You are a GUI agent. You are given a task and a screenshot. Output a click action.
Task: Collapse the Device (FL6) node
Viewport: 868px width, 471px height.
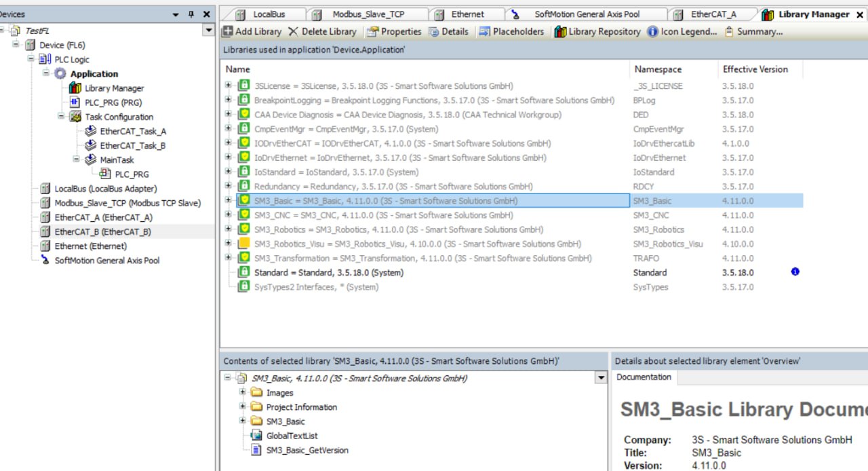pyautogui.click(x=16, y=45)
